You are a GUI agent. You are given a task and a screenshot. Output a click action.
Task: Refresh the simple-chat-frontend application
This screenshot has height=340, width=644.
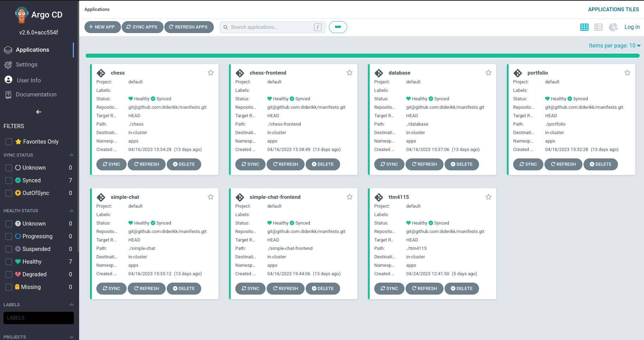pos(286,289)
